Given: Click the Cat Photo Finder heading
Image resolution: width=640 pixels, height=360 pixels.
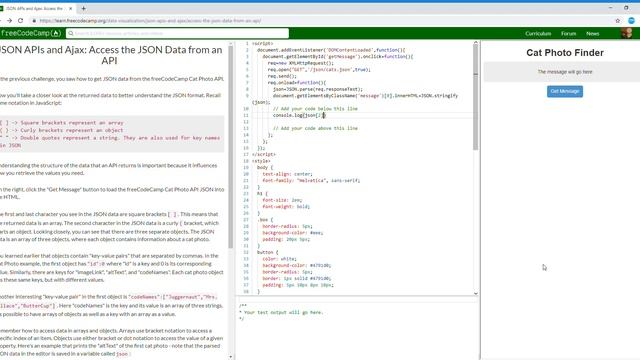Looking at the screenshot, I should click(x=565, y=53).
